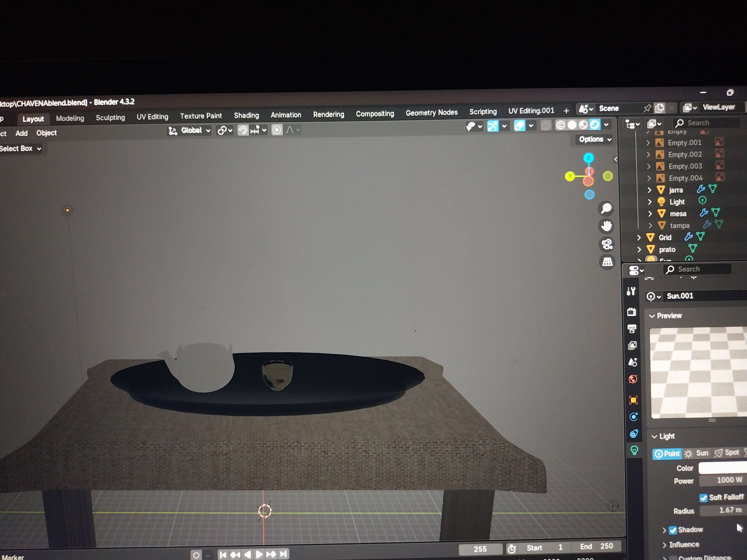Expand the jarra object in outliner
This screenshot has width=747, height=560.
pyautogui.click(x=649, y=190)
